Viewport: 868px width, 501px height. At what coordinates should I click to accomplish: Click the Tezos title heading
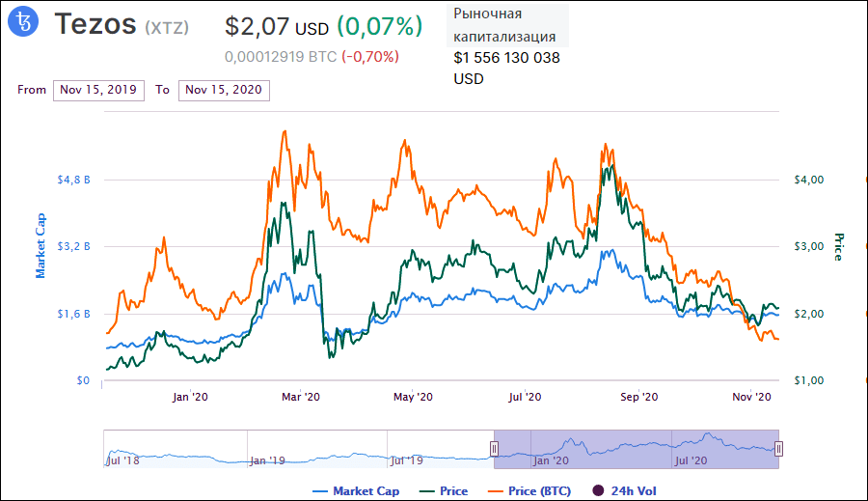(x=95, y=25)
